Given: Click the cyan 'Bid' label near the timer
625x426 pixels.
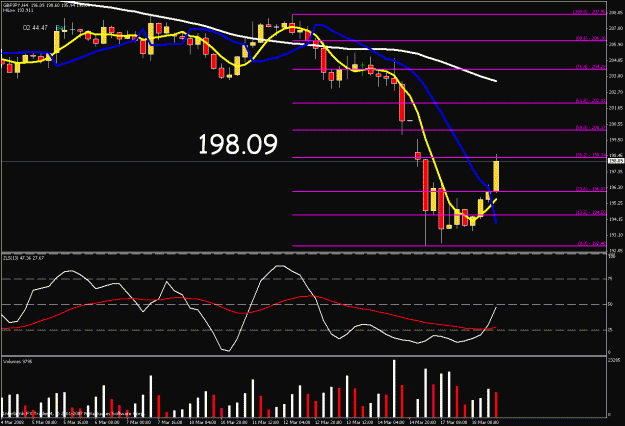Looking at the screenshot, I should pyautogui.click(x=59, y=28).
